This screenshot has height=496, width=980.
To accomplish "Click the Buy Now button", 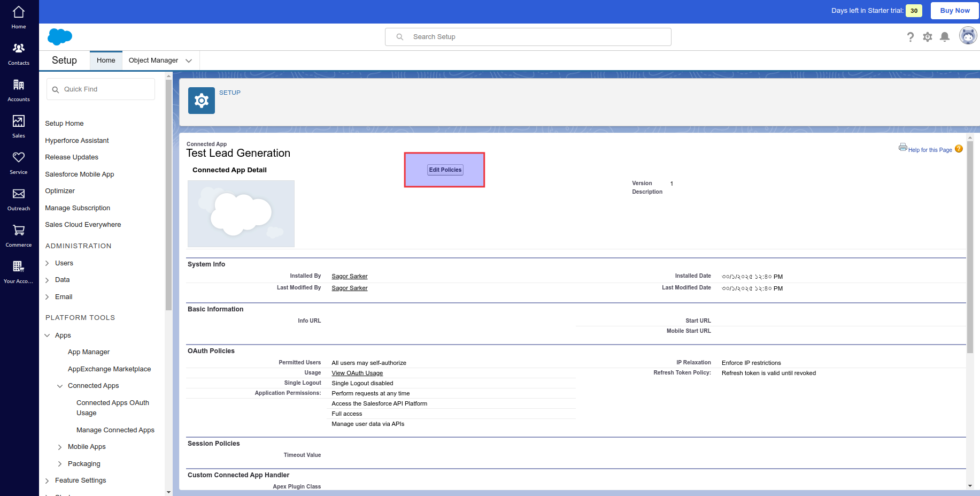I will point(954,11).
